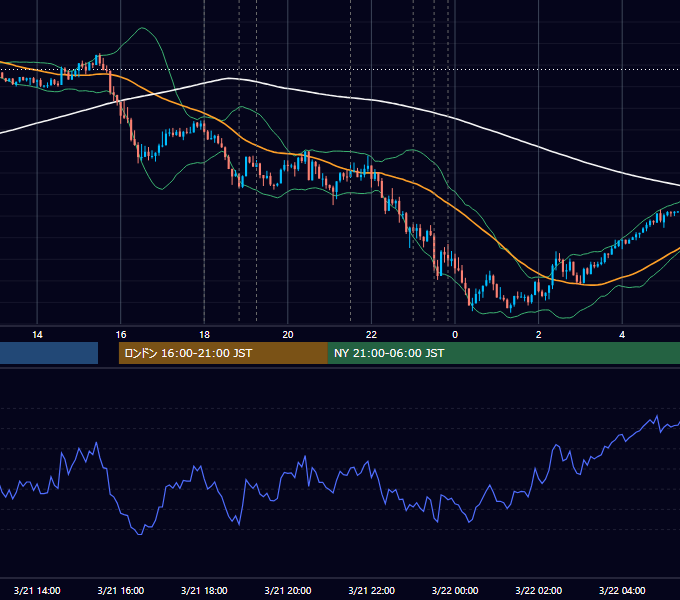Click the 3/22 02:00 time label
Viewport: 680px width, 600px height.
(539, 590)
